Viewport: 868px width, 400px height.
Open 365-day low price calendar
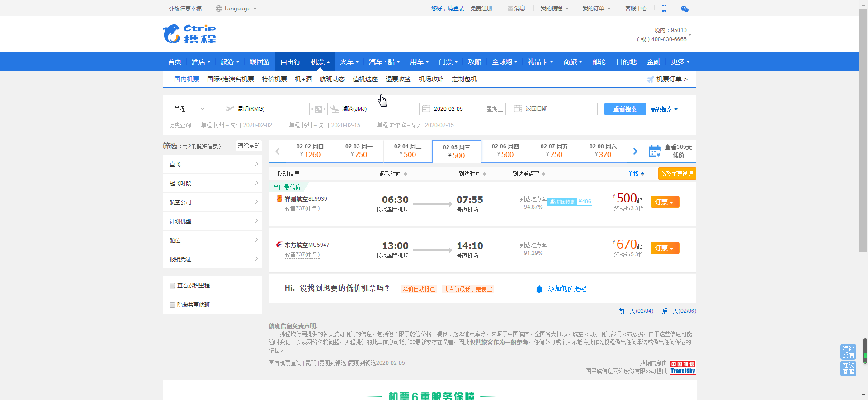pyautogui.click(x=670, y=151)
